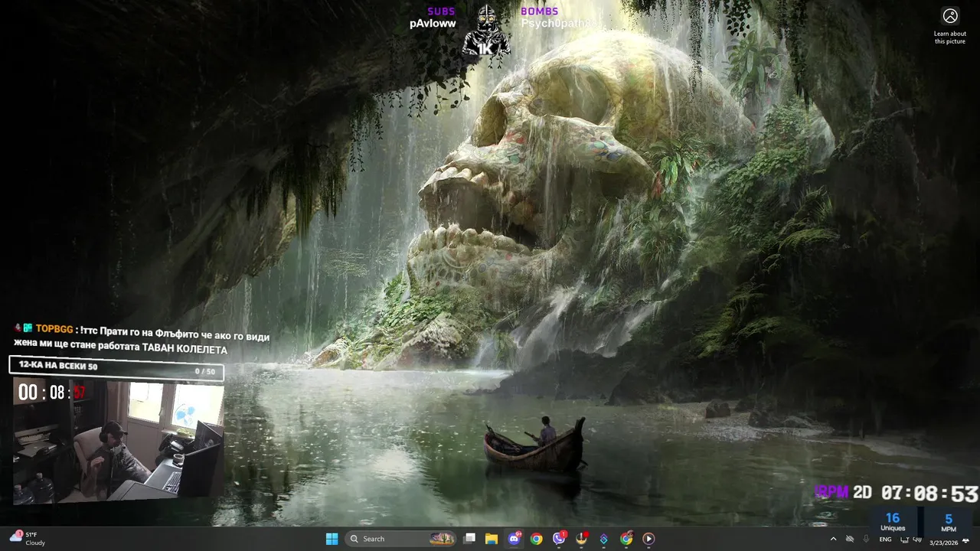
Task: Click the 0 / 50 goal counter
Action: pyautogui.click(x=204, y=372)
